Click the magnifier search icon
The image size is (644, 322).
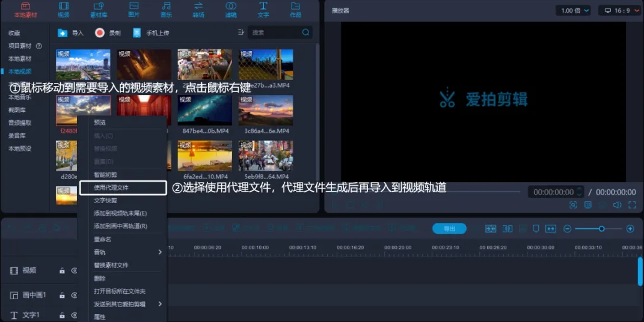click(x=305, y=32)
